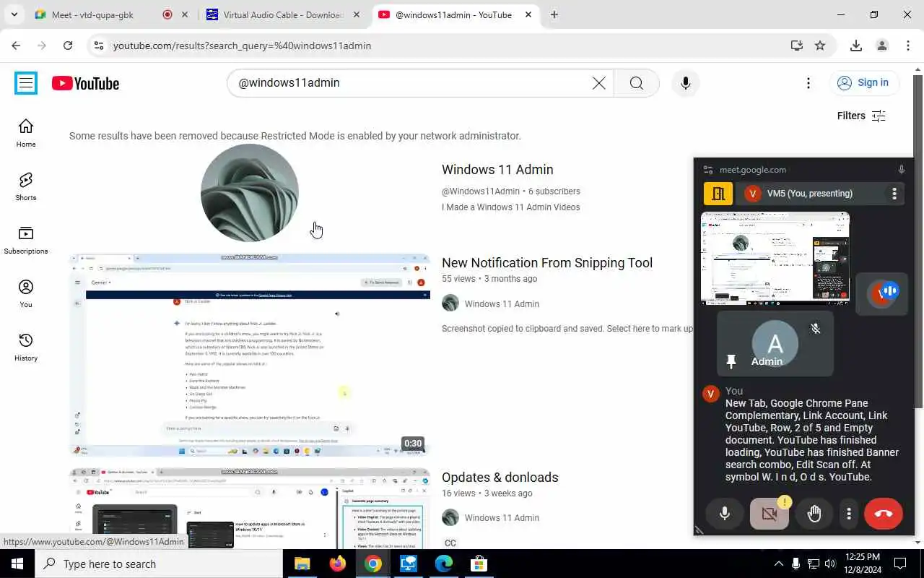Show hidden system tray icons

coord(778,564)
